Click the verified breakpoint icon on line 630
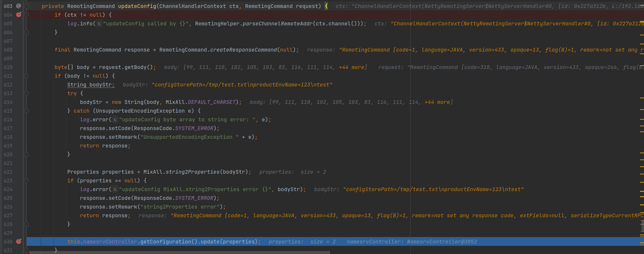644x254 pixels. [x=19, y=241]
